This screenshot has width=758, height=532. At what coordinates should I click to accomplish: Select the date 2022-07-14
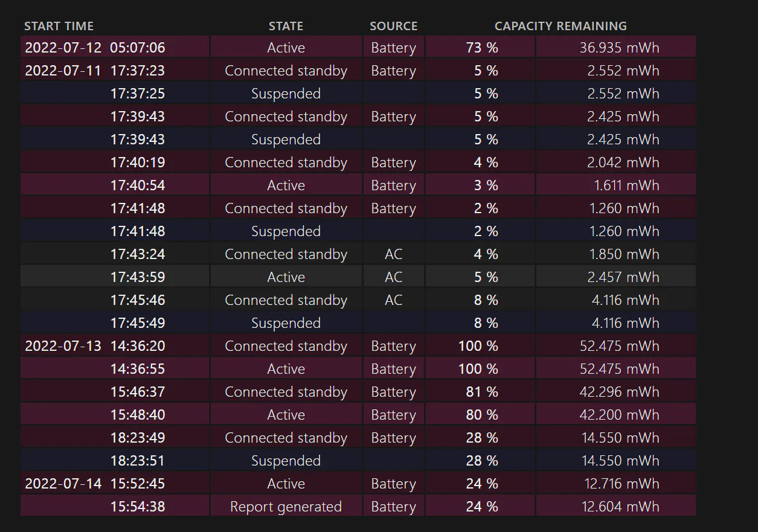(63, 484)
